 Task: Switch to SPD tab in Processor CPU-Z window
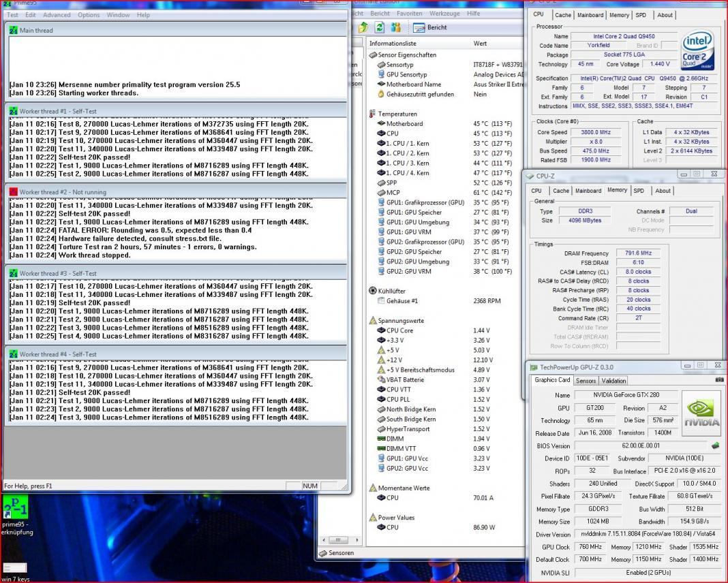(x=641, y=15)
